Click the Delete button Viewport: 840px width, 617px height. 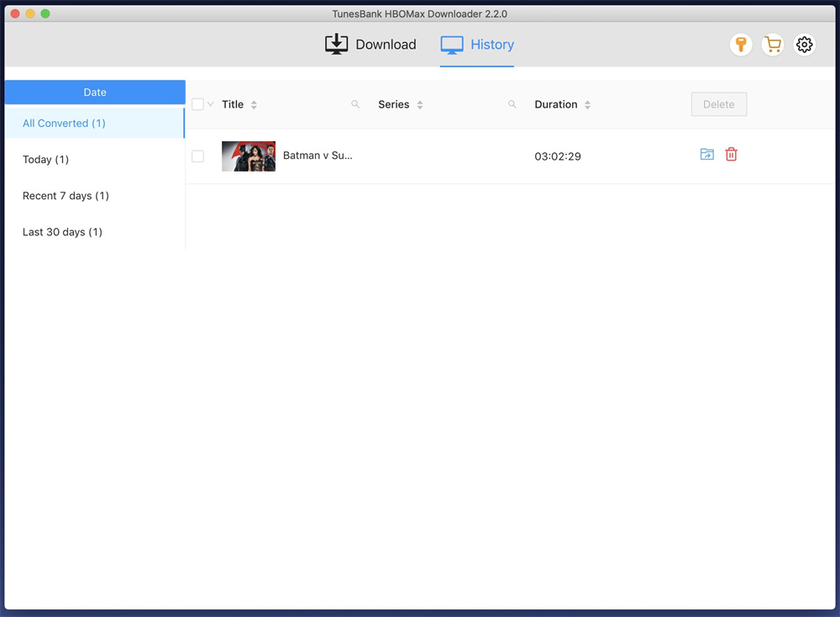point(719,104)
